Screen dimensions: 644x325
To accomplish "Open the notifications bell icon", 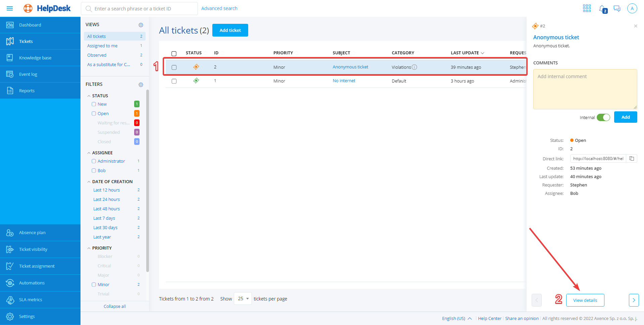I will coord(602,9).
